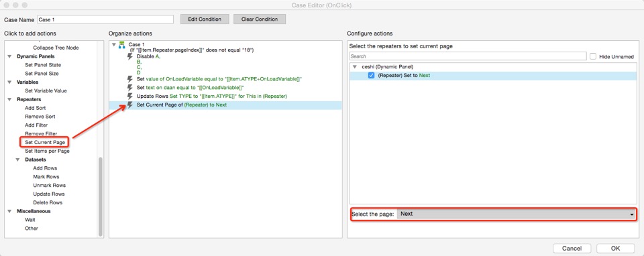Screen dimensions: 644x256
Task: Add the Set Panel State action
Action: coord(43,65)
